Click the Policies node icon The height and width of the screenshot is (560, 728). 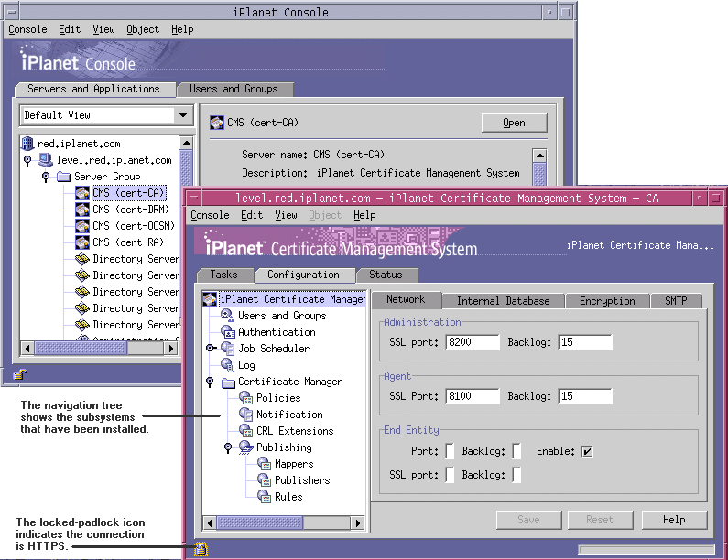(x=245, y=398)
